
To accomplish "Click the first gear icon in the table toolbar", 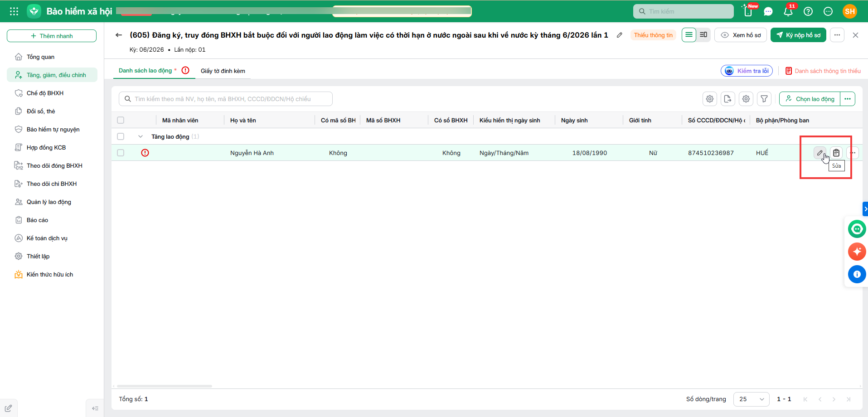I will pos(710,99).
